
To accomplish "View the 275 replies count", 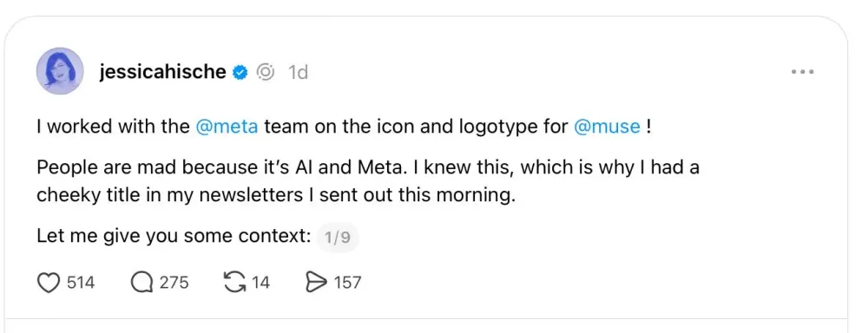I will (174, 284).
